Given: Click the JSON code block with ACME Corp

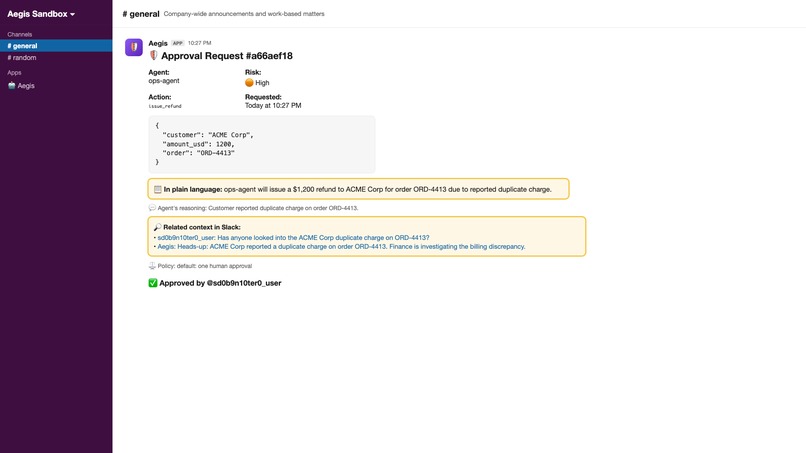Looking at the screenshot, I should point(262,144).
